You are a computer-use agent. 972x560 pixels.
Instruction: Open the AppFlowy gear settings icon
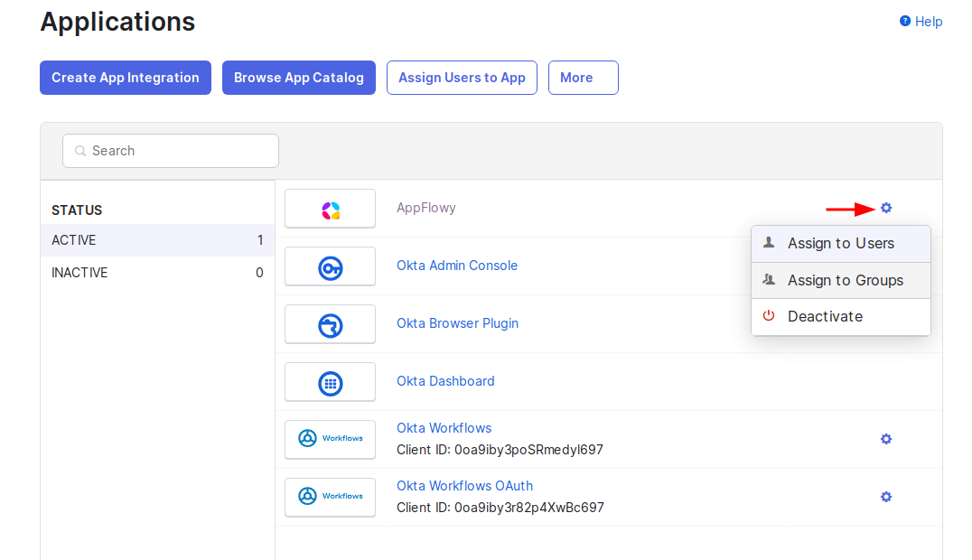[x=886, y=208]
